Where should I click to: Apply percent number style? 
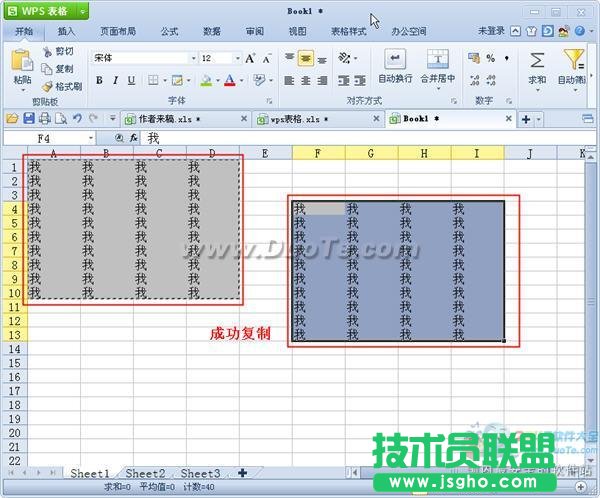491,58
